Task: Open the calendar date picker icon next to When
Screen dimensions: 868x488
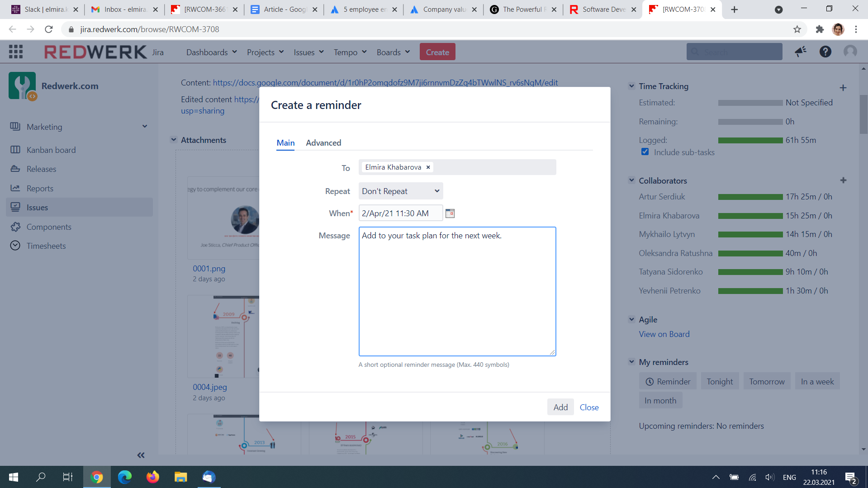Action: [450, 213]
